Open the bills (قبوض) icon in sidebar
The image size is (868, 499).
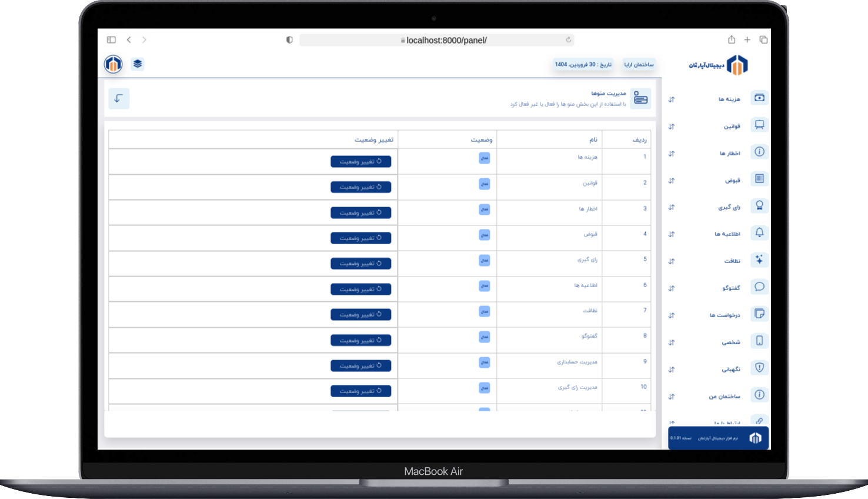coord(759,179)
